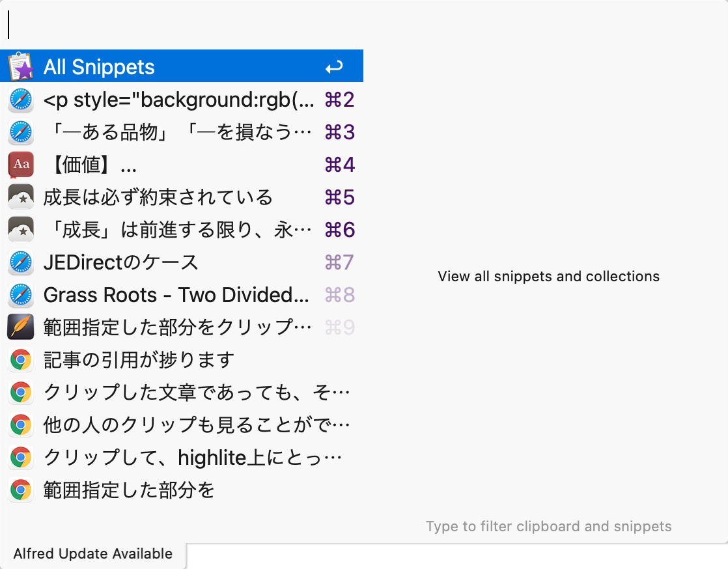
Task: Click the Safari icon next to the rgb snippet
Action: coord(20,99)
